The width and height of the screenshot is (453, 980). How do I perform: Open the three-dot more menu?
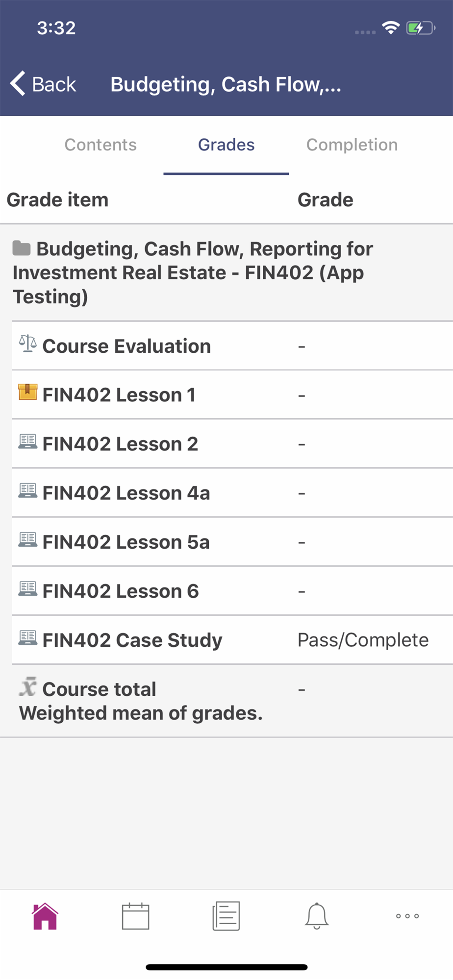click(x=407, y=916)
